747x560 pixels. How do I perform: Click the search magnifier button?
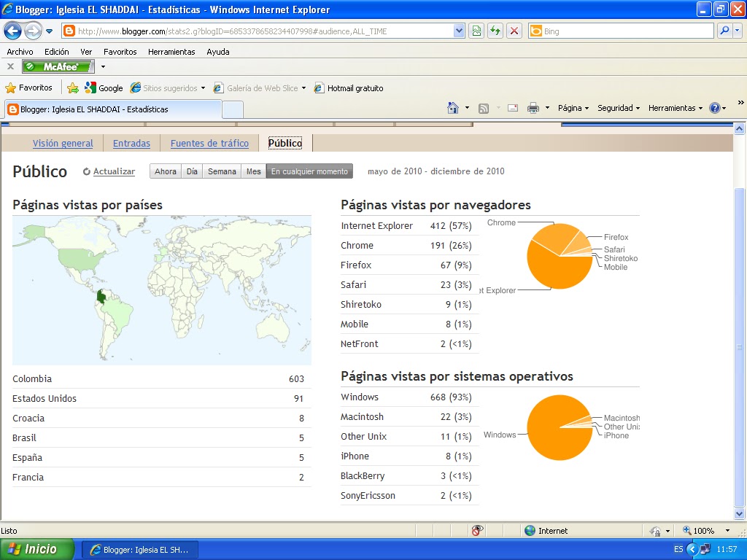724,31
